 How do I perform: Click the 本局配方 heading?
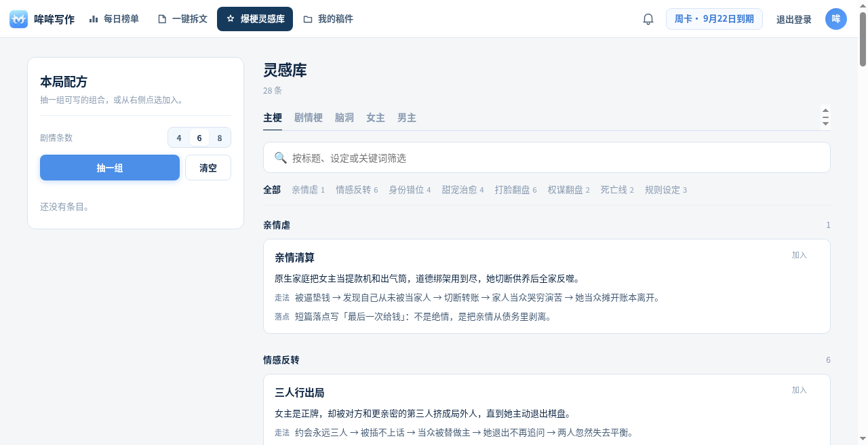point(64,82)
